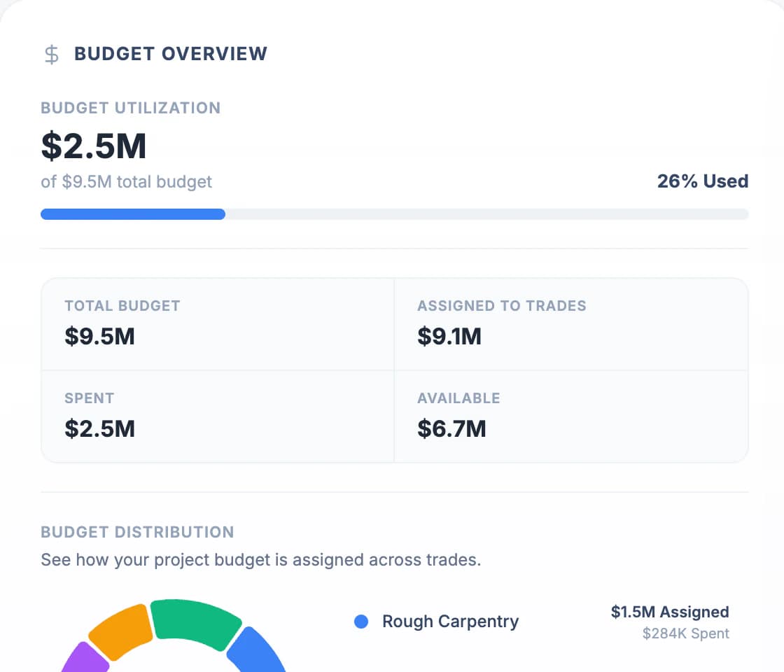Click the blue legend dot for Rough Carpentry

(x=361, y=622)
